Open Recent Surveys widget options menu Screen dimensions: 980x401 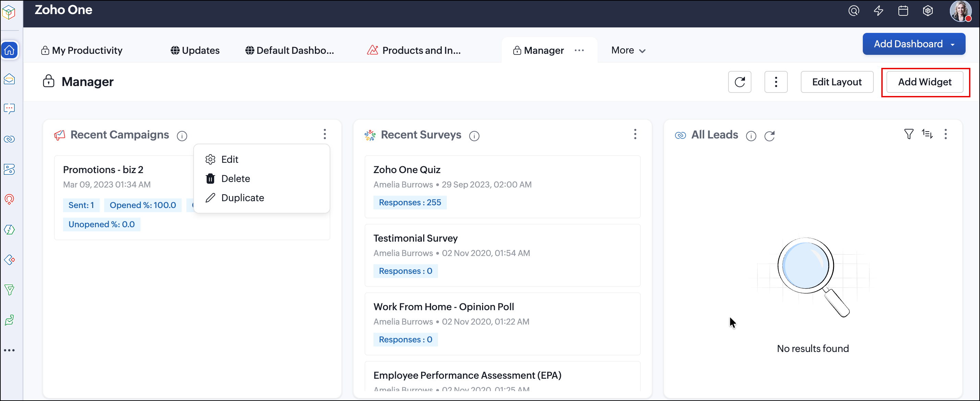[635, 134]
